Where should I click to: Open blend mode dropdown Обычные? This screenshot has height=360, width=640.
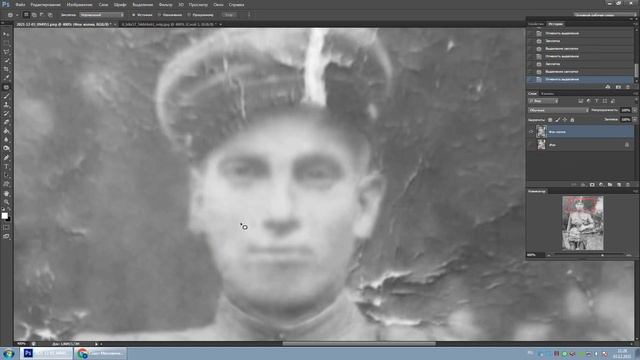558,110
